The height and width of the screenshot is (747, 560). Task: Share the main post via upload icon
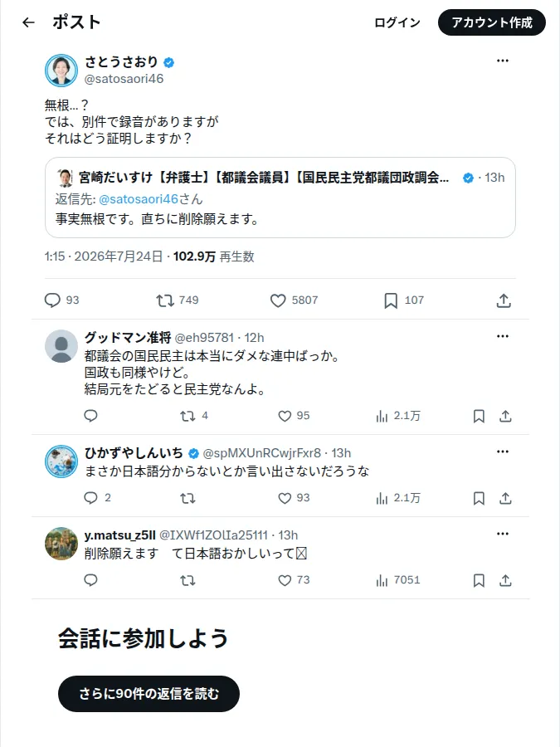pos(504,300)
